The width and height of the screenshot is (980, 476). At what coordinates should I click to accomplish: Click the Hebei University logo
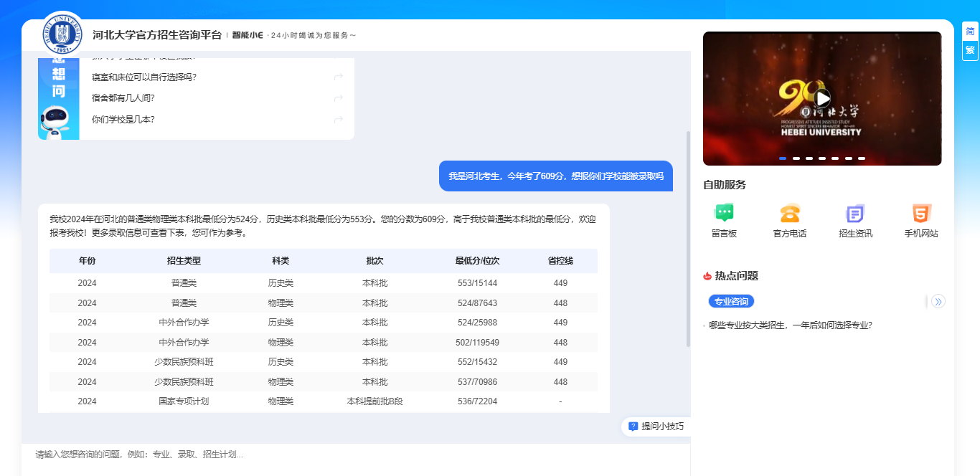click(x=62, y=33)
